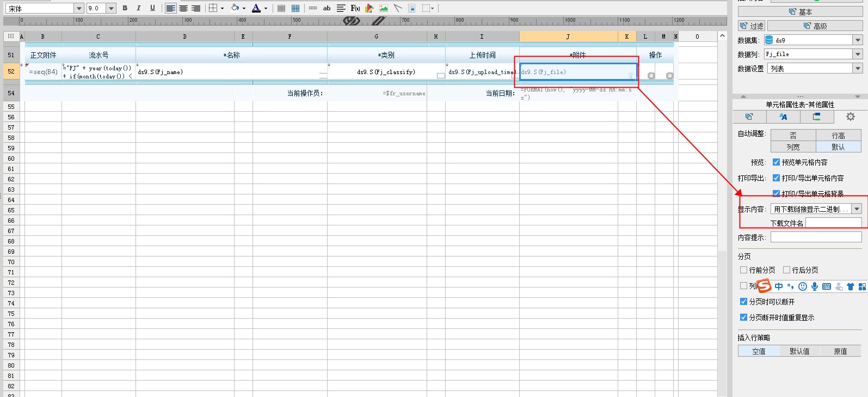
Task: Select 行高 auto-adjust button
Action: tap(838, 136)
